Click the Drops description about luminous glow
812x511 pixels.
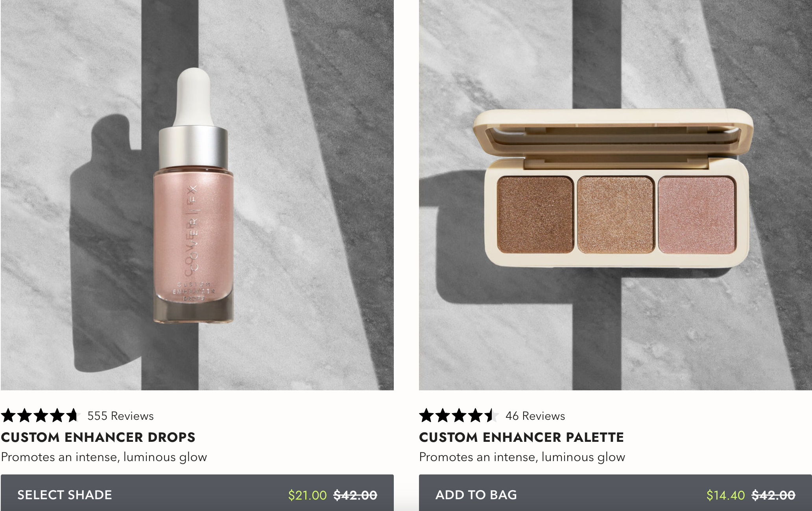[x=104, y=457]
